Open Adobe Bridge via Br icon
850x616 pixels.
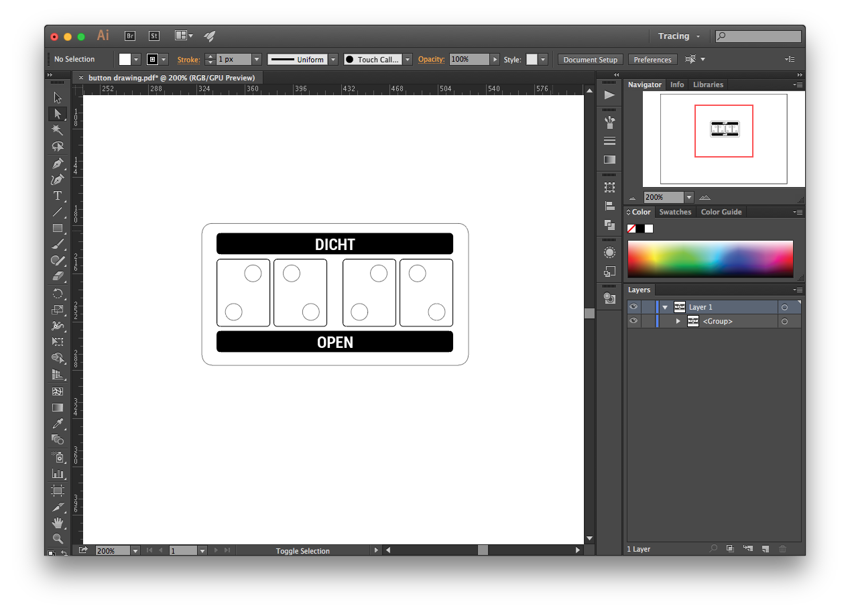(x=130, y=36)
